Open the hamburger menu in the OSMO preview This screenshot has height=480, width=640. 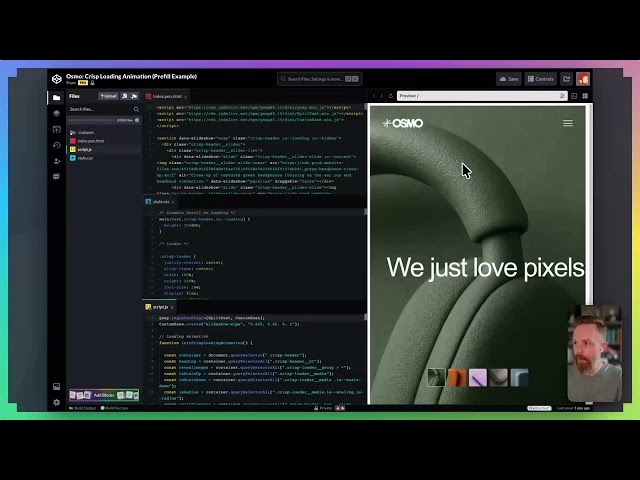pos(568,123)
